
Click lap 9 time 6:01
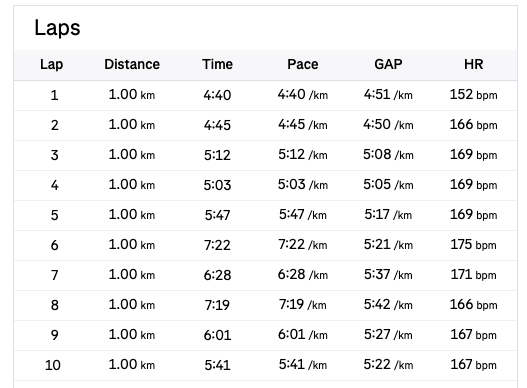(x=217, y=335)
